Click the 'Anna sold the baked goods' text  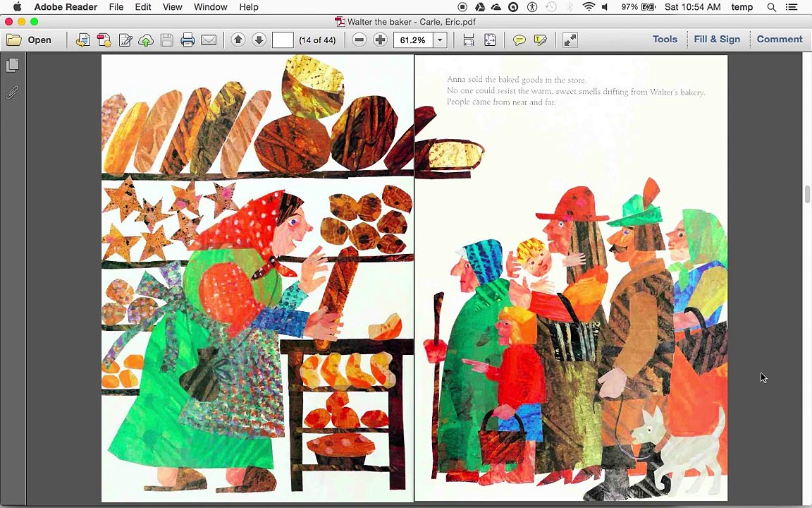517,80
